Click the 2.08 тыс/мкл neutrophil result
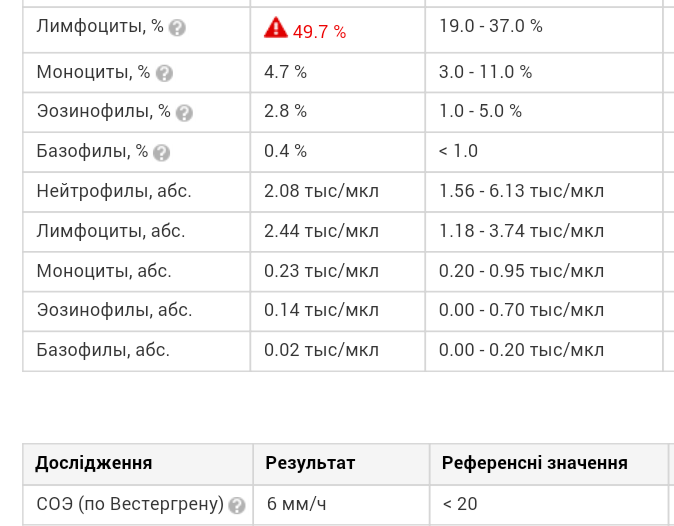The height and width of the screenshot is (526, 674). pyautogui.click(x=321, y=191)
